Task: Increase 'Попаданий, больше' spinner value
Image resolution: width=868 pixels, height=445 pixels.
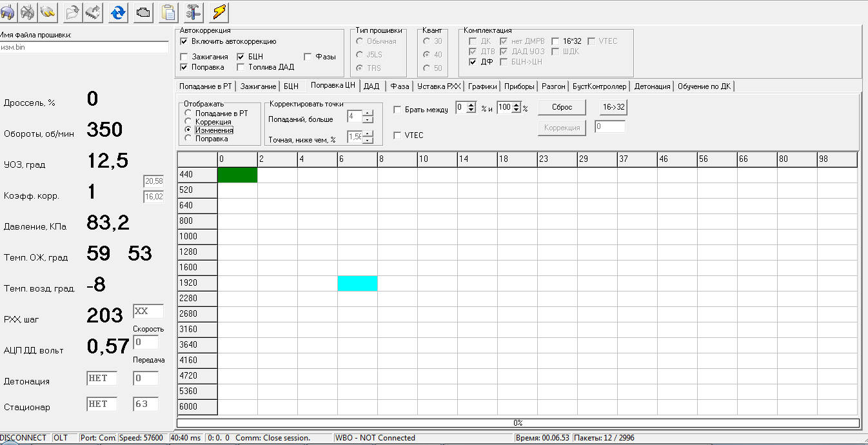Action: 368,114
